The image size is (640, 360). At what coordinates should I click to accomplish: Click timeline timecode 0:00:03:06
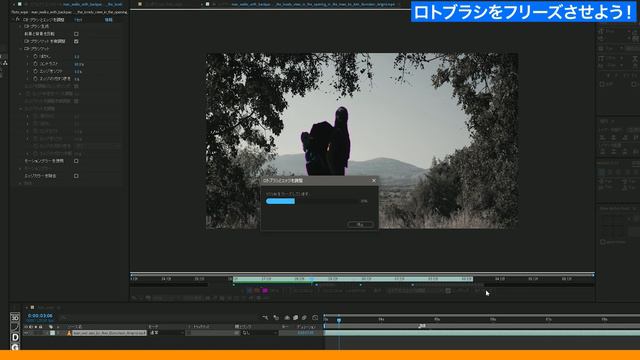pos(40,316)
